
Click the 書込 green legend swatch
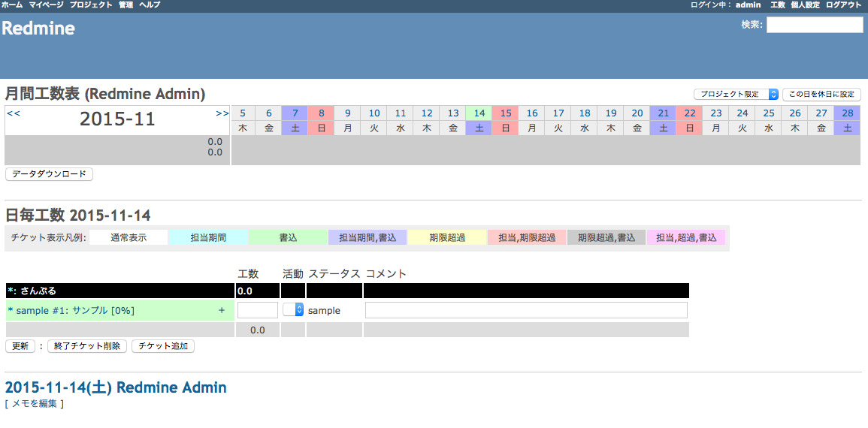(x=288, y=238)
